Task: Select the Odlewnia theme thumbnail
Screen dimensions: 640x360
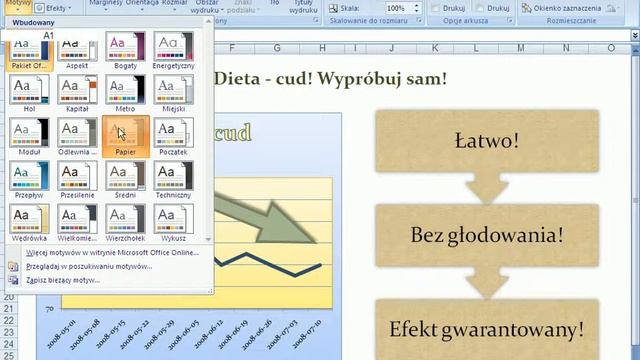Action: [77, 137]
